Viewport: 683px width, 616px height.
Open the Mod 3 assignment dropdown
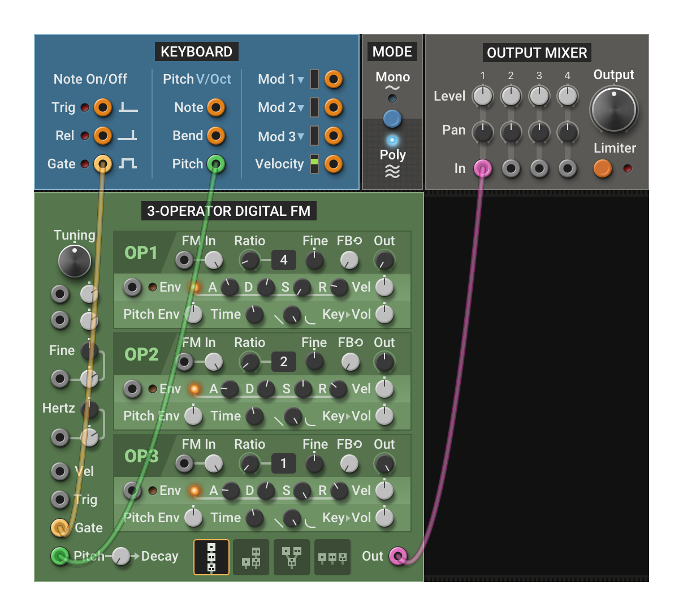coord(300,136)
